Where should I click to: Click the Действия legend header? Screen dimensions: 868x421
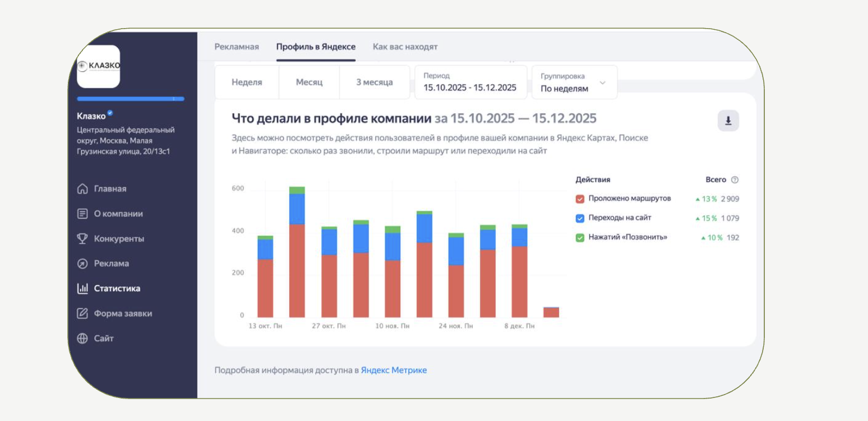click(x=593, y=180)
